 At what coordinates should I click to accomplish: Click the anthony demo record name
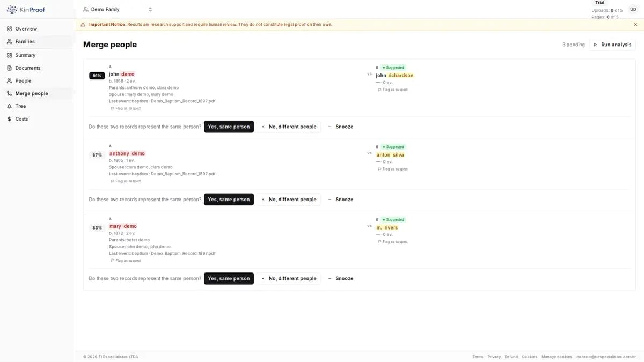(127, 153)
